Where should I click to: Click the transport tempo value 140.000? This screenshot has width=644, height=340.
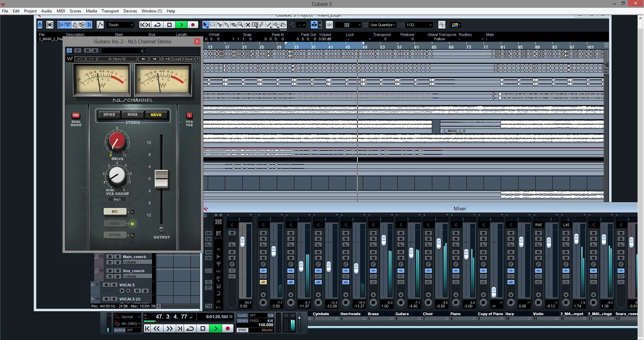[265, 325]
